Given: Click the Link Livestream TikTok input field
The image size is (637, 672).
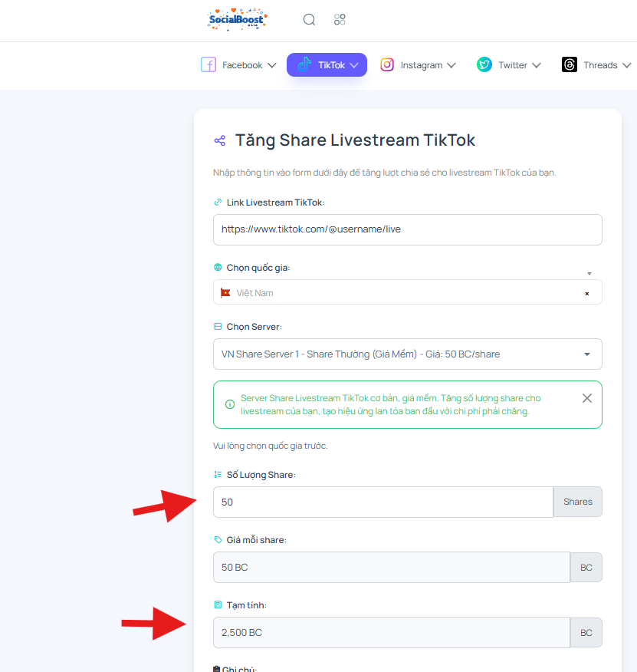Looking at the screenshot, I should (x=408, y=229).
